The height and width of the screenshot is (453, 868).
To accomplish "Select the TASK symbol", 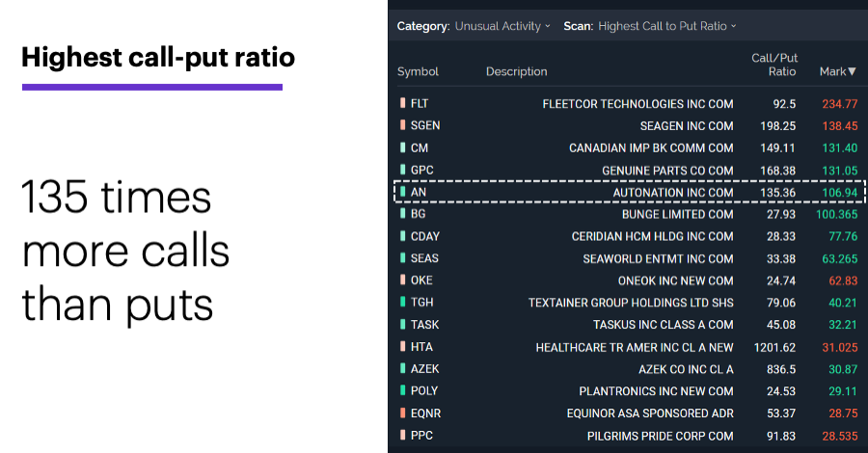I will pos(424,325).
